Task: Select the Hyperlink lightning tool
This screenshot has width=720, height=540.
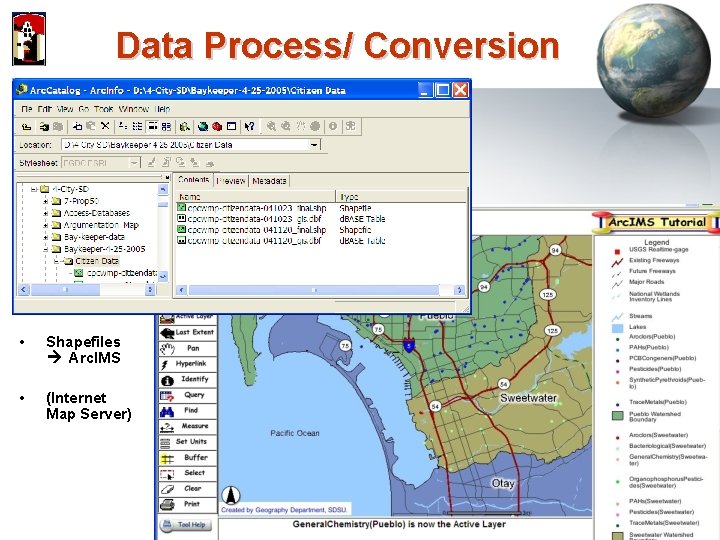Action: pyautogui.click(x=187, y=364)
